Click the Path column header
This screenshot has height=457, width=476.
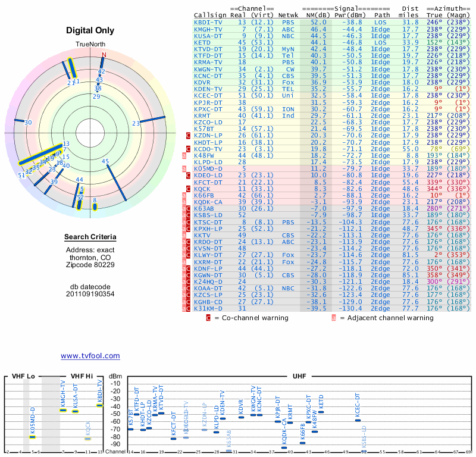click(x=382, y=15)
